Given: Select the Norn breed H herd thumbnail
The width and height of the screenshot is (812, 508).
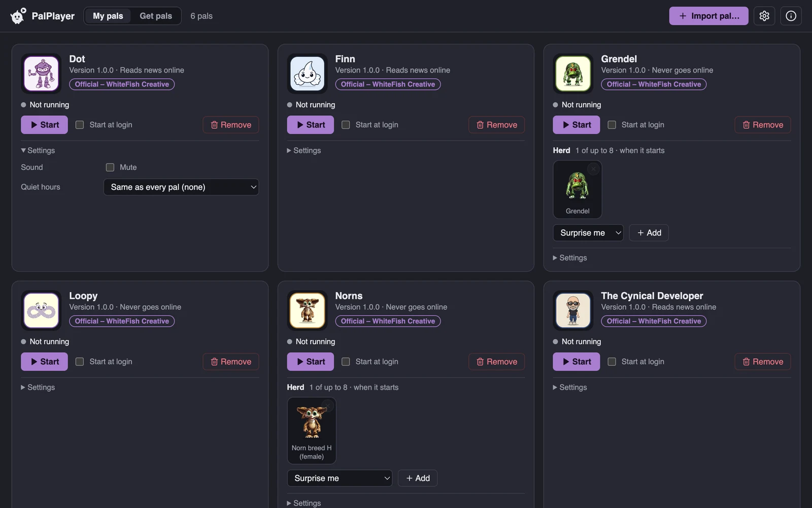Looking at the screenshot, I should [312, 430].
